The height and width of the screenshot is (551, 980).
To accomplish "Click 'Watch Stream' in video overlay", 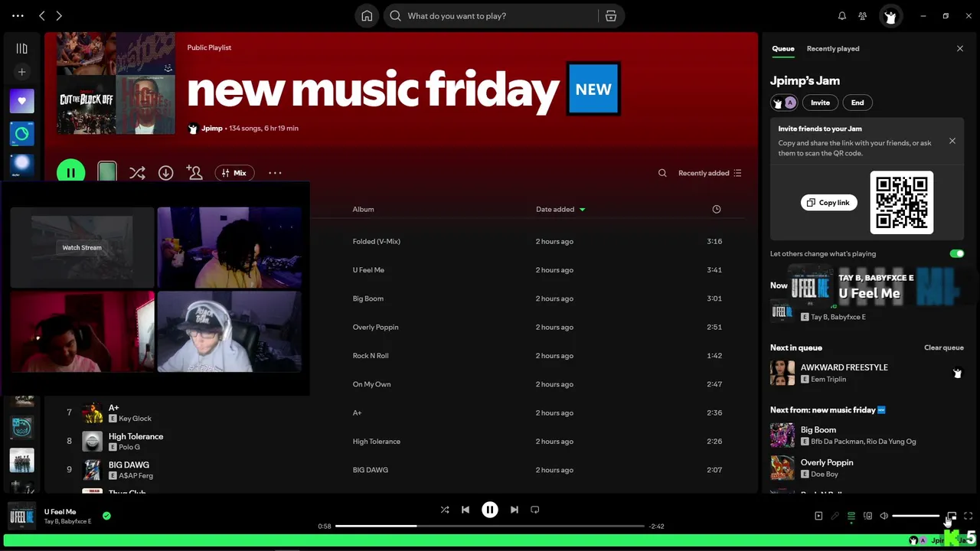I will tap(82, 248).
